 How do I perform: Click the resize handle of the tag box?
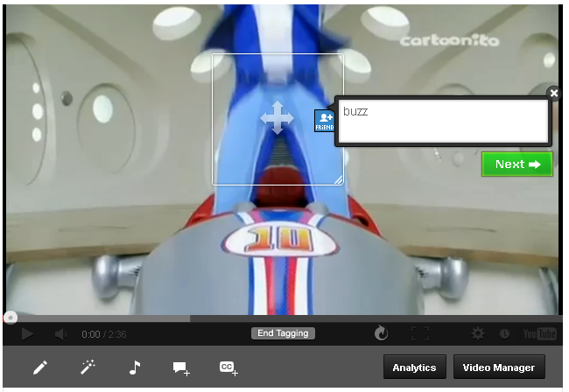[337, 178]
